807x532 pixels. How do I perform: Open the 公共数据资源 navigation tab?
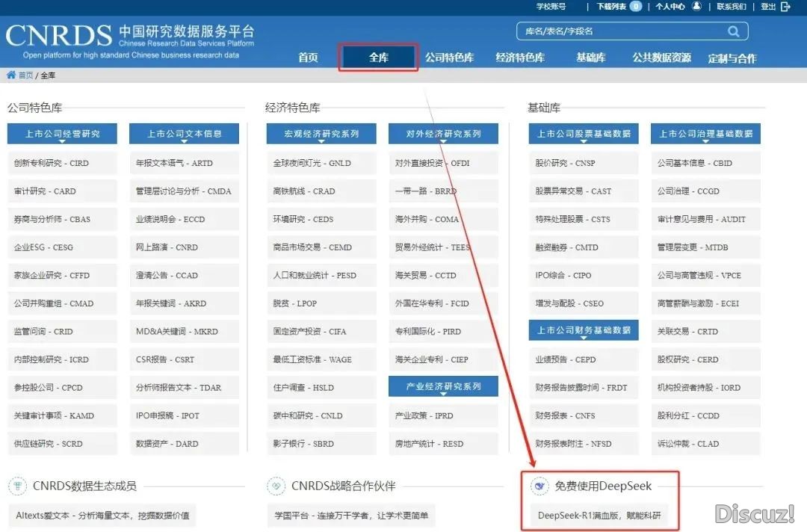(x=661, y=58)
